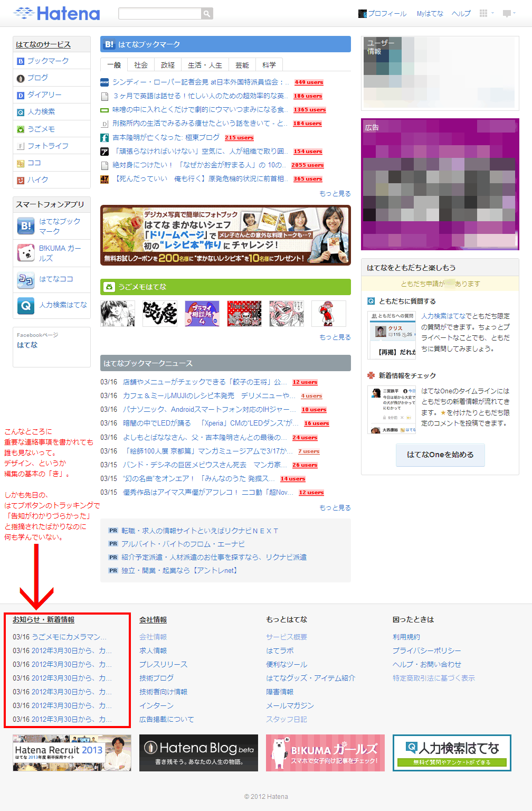
Task: Open the プラマイ相談所 うごメモ thumbnail
Action: pos(202,314)
